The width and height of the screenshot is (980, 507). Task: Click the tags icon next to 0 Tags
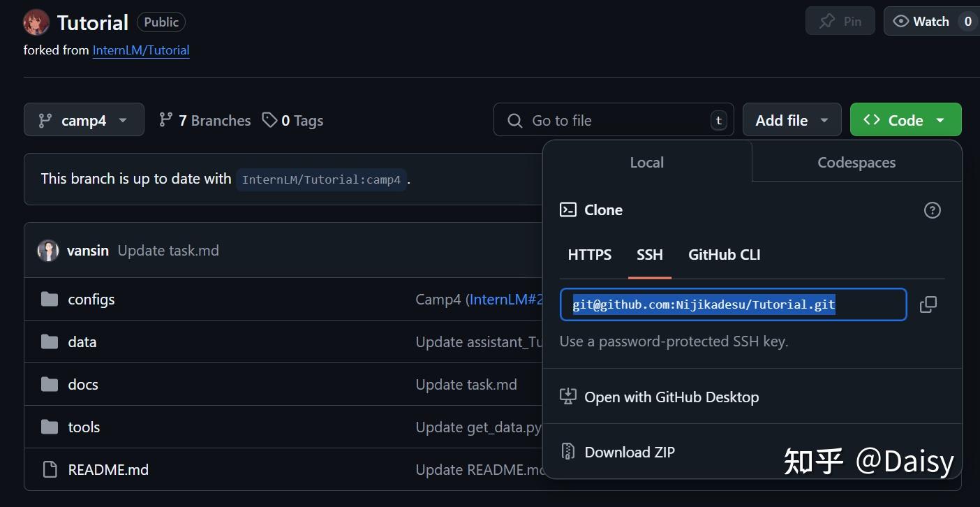[x=269, y=120]
